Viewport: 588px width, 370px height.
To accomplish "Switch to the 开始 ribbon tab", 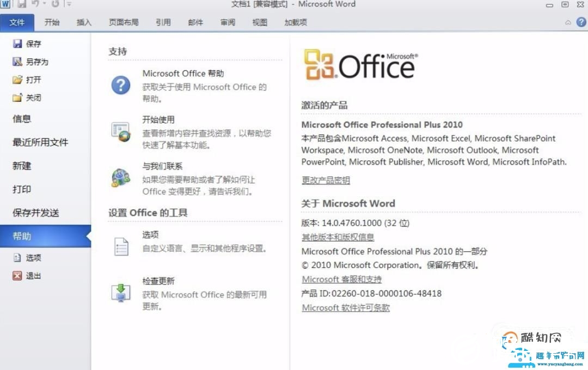I will pyautogui.click(x=52, y=22).
